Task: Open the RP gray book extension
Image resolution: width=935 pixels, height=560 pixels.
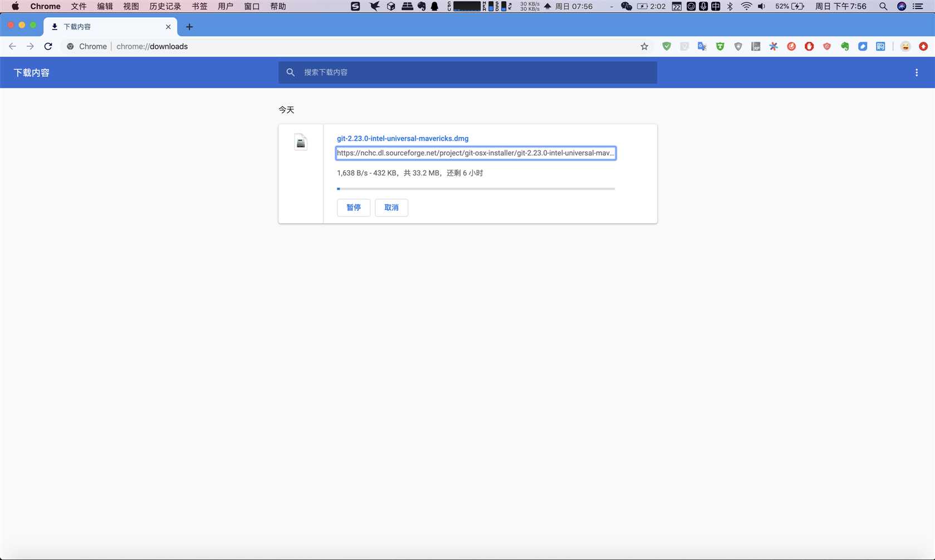Action: (x=756, y=47)
